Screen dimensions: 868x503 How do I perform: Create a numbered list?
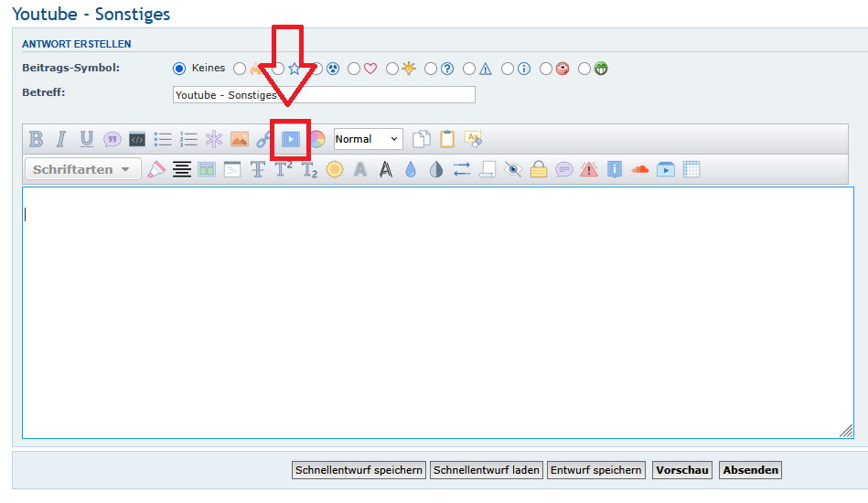(188, 139)
